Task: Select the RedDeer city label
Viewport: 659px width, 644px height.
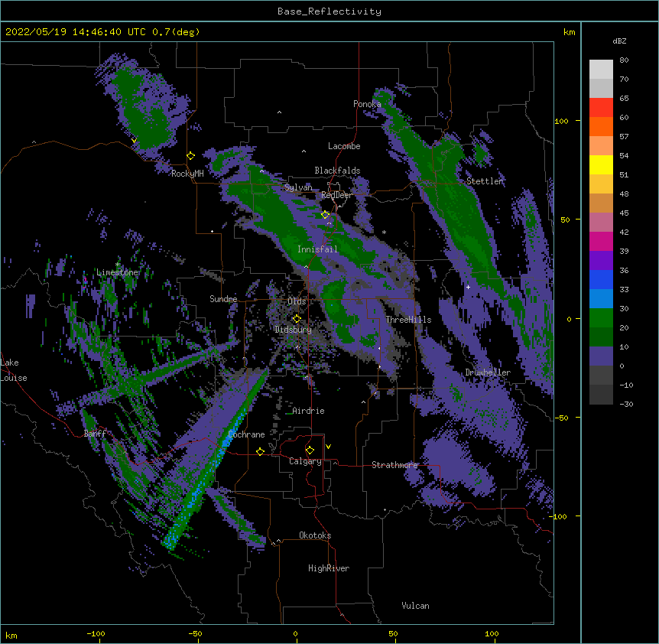Action: 336,195
